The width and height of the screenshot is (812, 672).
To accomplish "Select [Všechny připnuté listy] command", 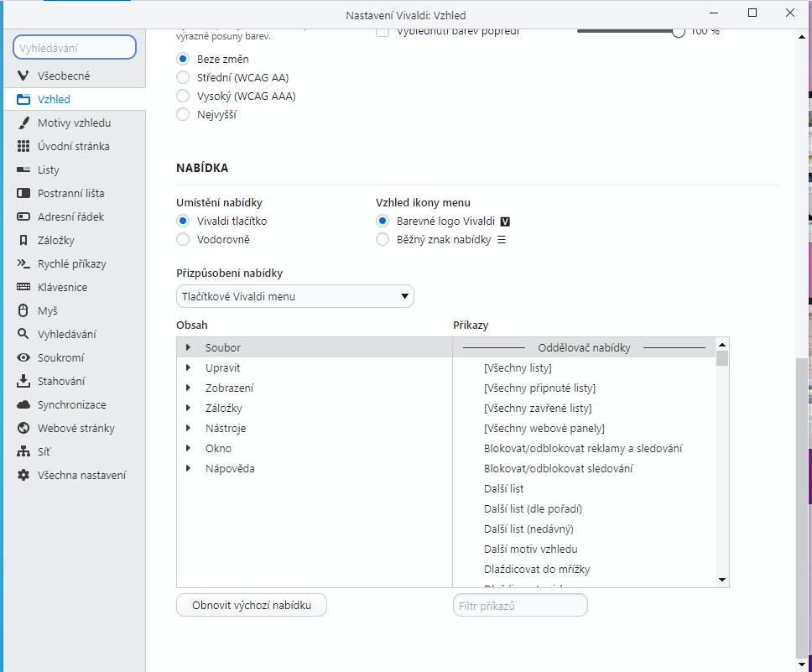I will (x=584, y=388).
